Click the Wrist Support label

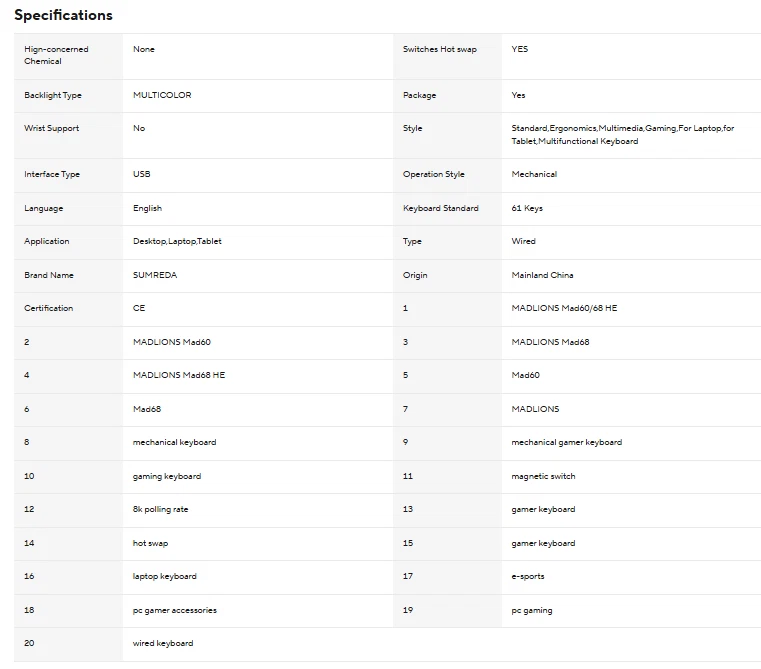pos(51,128)
